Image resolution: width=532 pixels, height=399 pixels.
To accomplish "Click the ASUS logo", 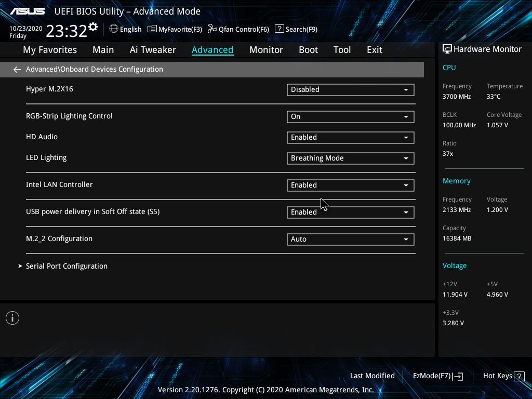I will click(x=27, y=11).
